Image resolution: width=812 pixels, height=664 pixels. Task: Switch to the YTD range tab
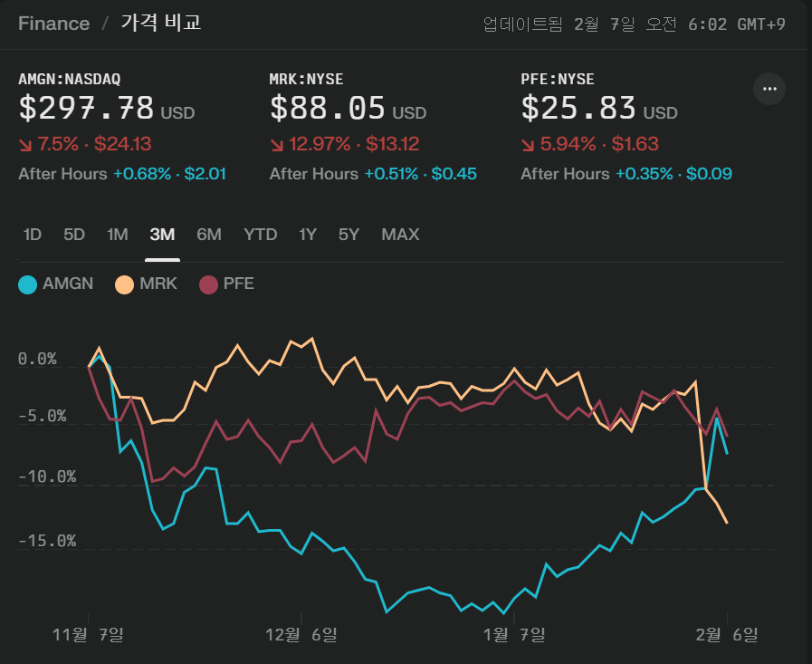[261, 235]
